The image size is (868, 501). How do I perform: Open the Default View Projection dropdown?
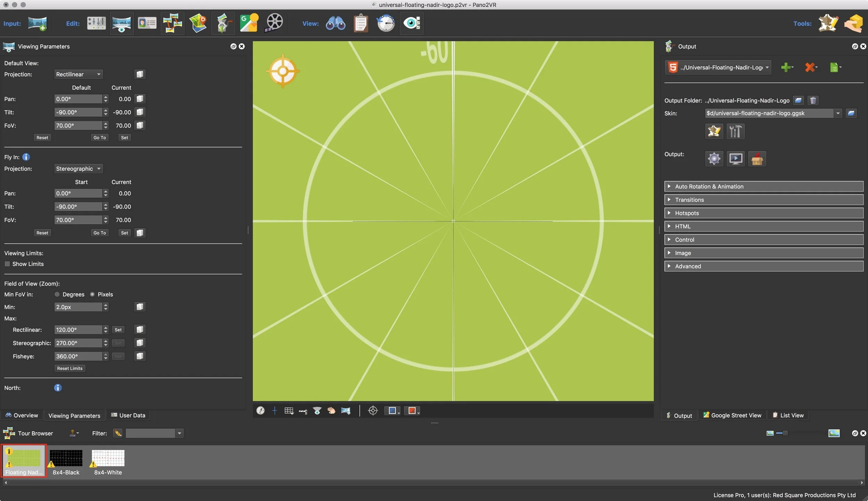click(x=78, y=74)
